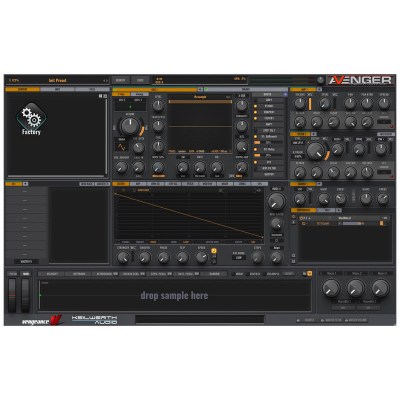Open the dropdown arrow beside the OSC tab
Viewport: 400px width, 400px height.
[200, 90]
